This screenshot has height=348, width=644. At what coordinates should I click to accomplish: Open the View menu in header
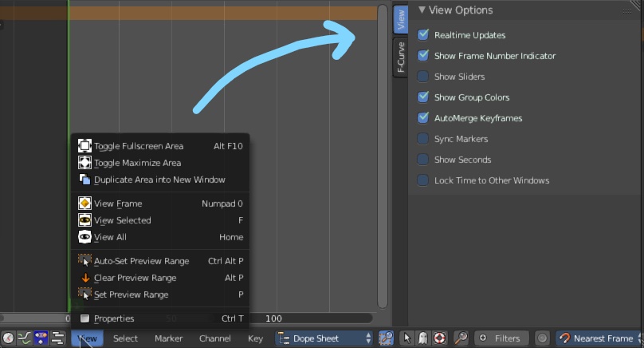[87, 338]
